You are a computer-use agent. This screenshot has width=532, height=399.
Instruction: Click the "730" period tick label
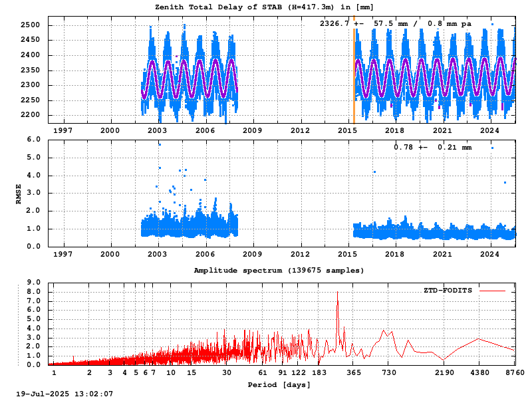(389, 373)
